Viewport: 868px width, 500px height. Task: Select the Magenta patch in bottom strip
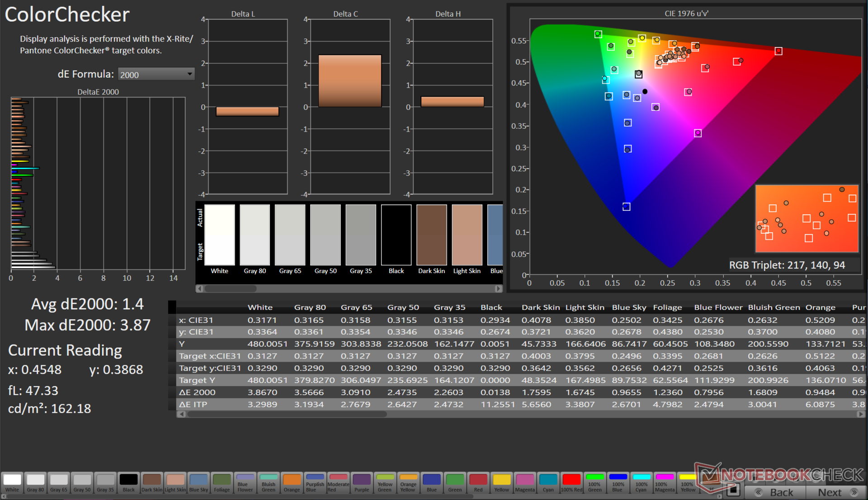click(x=525, y=483)
